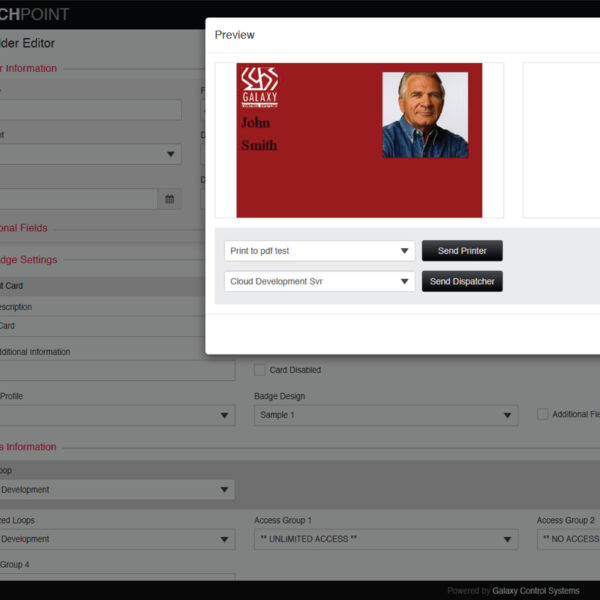Open the Access Group 2 'NO ACCESS' dropdown

(568, 539)
